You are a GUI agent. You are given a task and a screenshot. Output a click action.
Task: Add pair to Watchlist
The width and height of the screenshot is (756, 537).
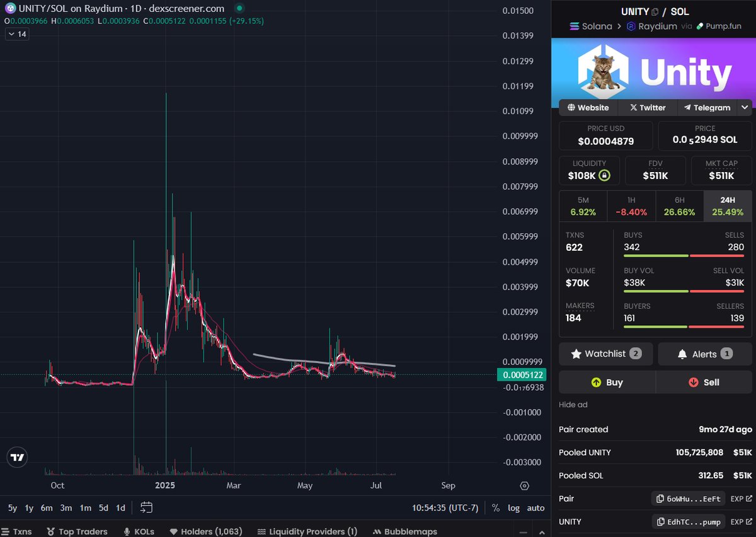point(606,354)
